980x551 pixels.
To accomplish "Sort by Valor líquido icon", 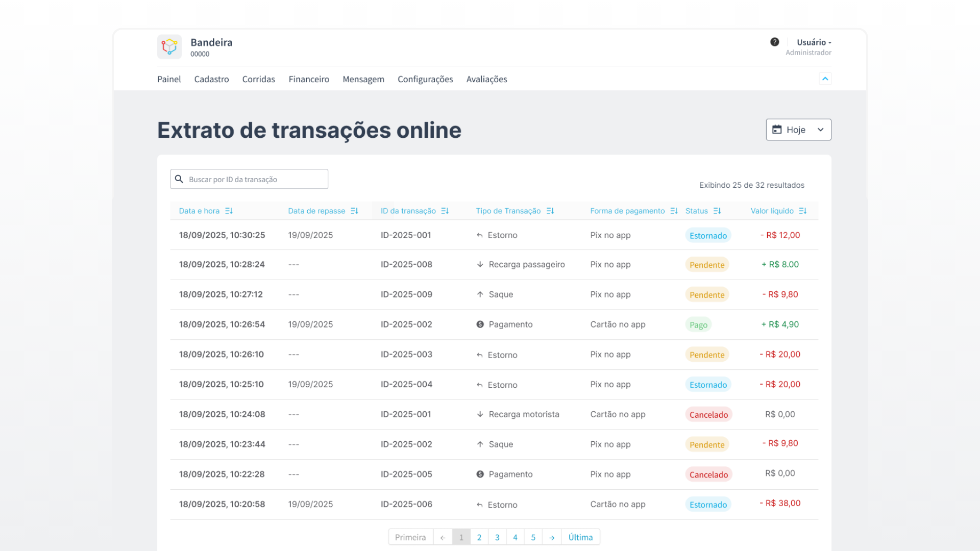I will (x=802, y=211).
